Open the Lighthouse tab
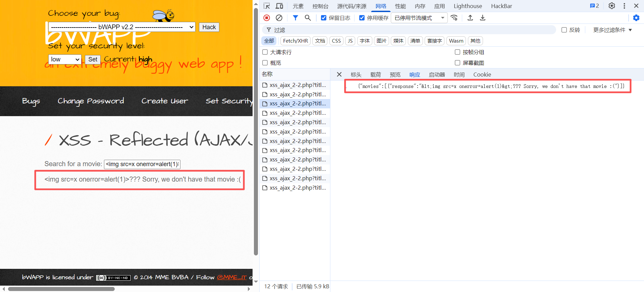Viewport: 644px width, 292px height. tap(468, 6)
